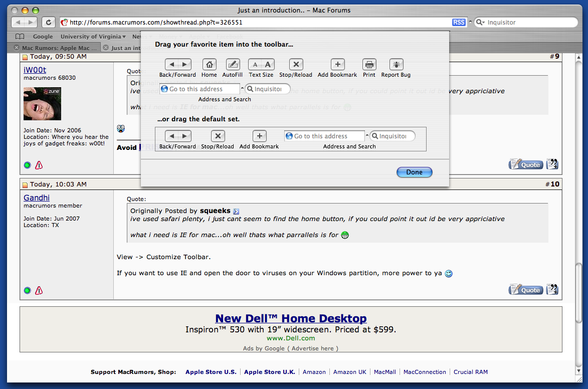
Task: Click the vertical scrollbar thumb
Action: (x=578, y=293)
